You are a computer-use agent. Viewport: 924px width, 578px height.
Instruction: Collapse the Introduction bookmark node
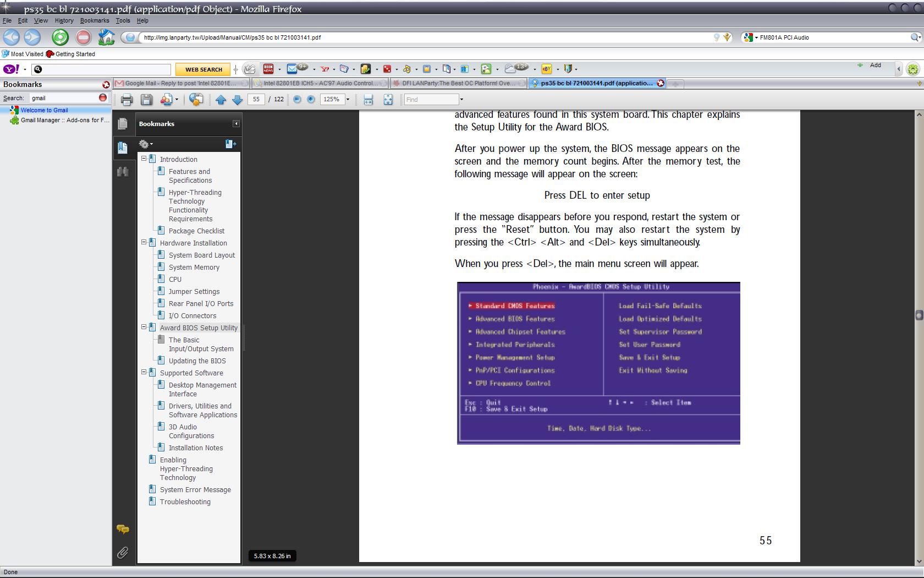point(144,159)
